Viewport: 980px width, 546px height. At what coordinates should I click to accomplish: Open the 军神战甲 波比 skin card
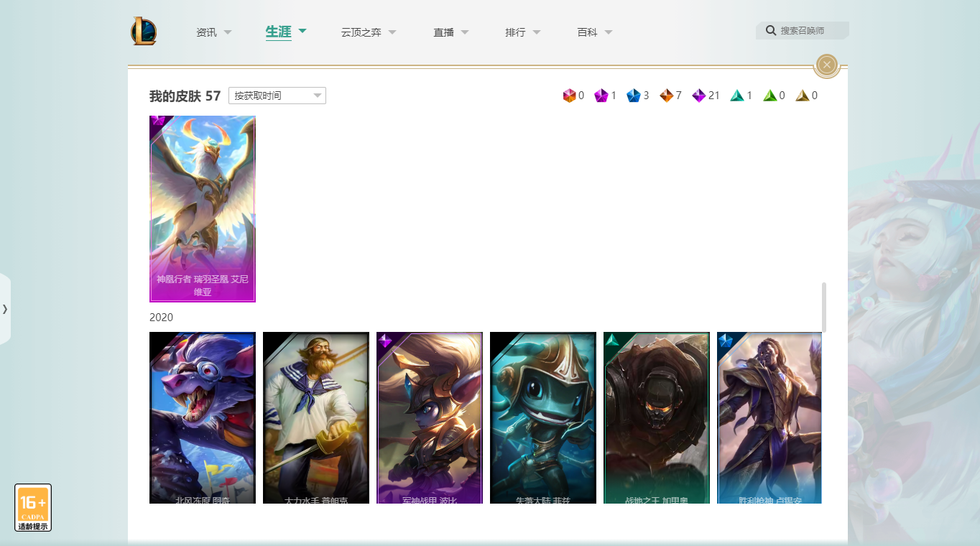pyautogui.click(x=430, y=417)
